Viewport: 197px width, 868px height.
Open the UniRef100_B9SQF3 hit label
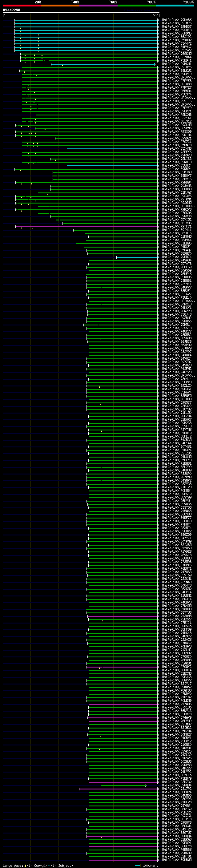(177, 30)
